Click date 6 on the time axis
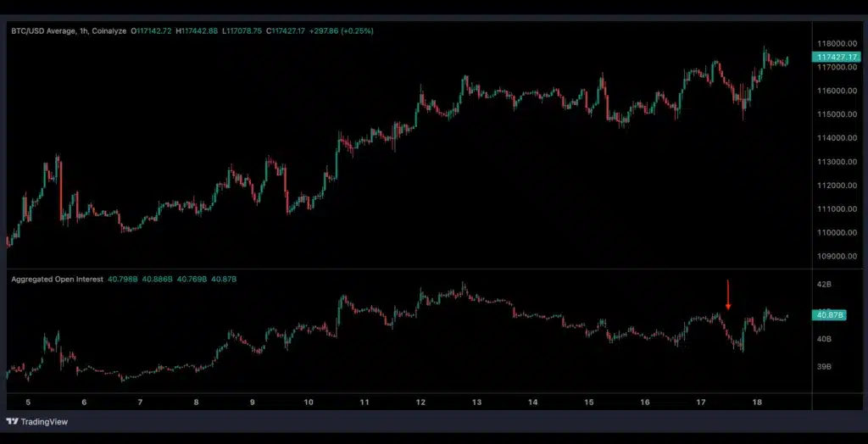868x444 pixels. [84, 402]
